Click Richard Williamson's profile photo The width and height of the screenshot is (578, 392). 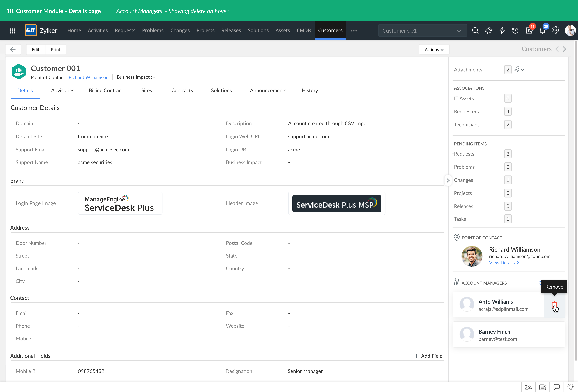point(472,256)
